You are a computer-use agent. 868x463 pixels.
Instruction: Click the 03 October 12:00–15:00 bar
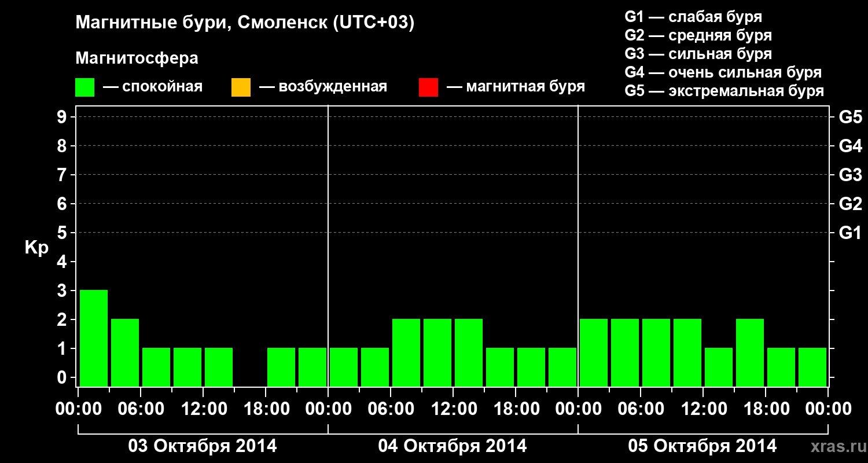click(219, 367)
